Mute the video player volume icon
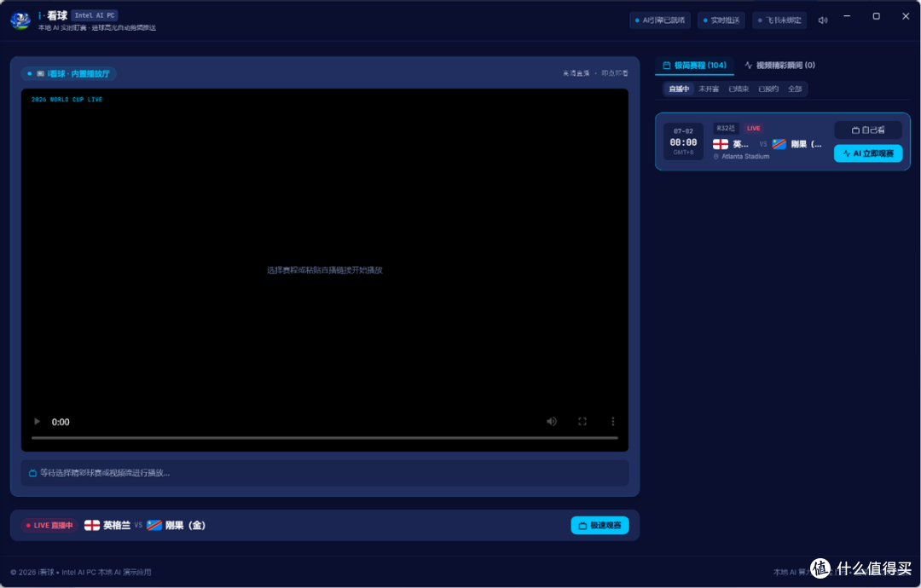The image size is (921, 588). [552, 421]
